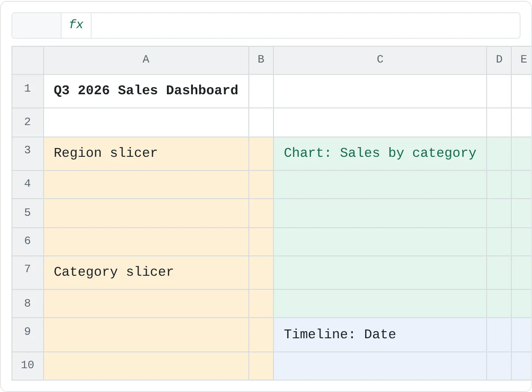Select blue cell C10
The width and height of the screenshot is (532, 392).
point(380,366)
